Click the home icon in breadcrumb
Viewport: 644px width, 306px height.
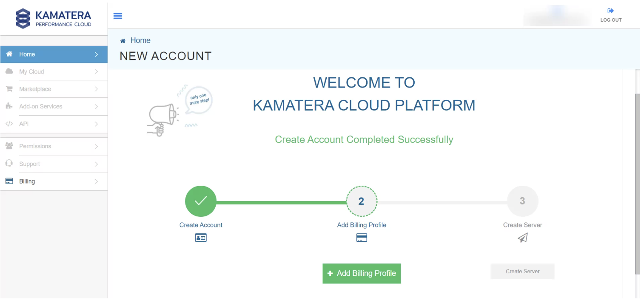point(123,41)
